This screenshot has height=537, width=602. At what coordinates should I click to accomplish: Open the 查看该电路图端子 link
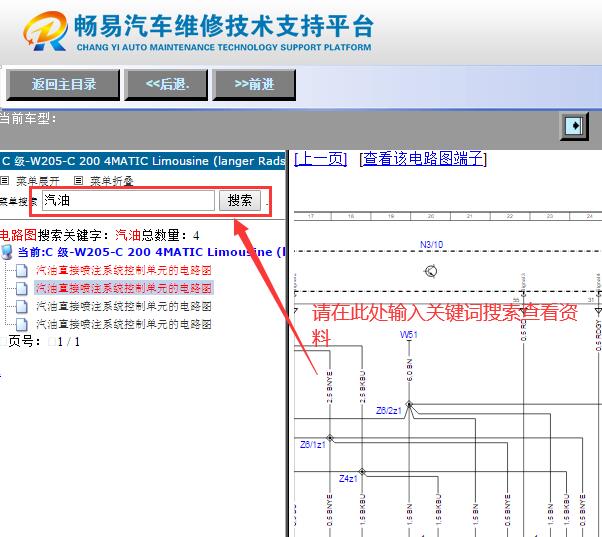(x=423, y=159)
